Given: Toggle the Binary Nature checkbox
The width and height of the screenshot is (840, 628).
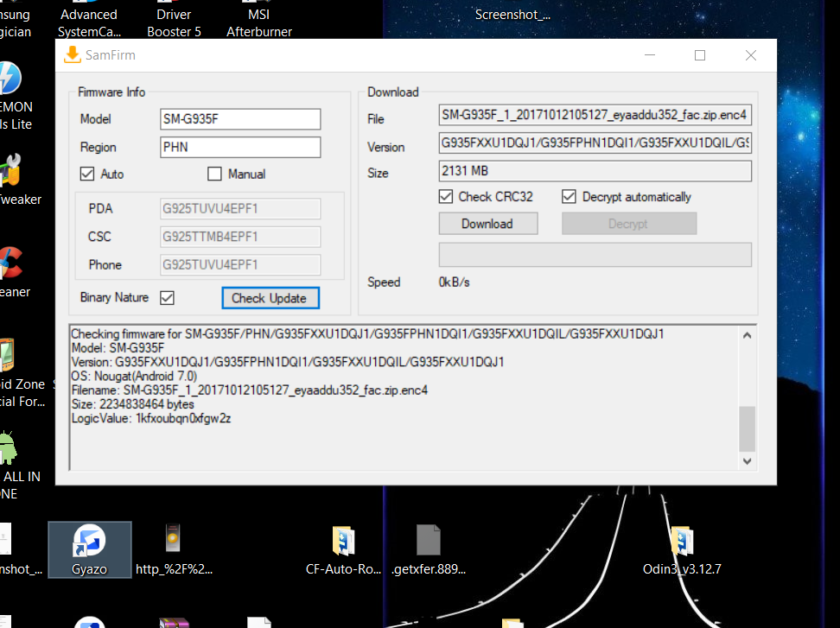Looking at the screenshot, I should coord(167,298).
